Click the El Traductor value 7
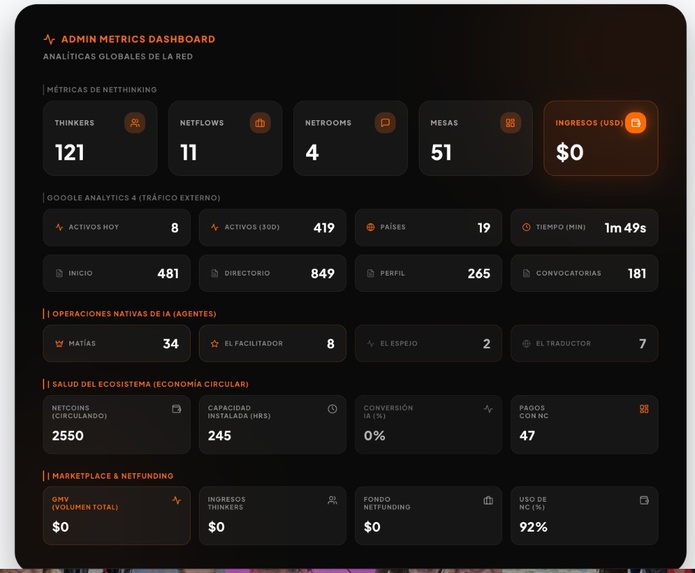The width and height of the screenshot is (695, 573). pyautogui.click(x=643, y=344)
